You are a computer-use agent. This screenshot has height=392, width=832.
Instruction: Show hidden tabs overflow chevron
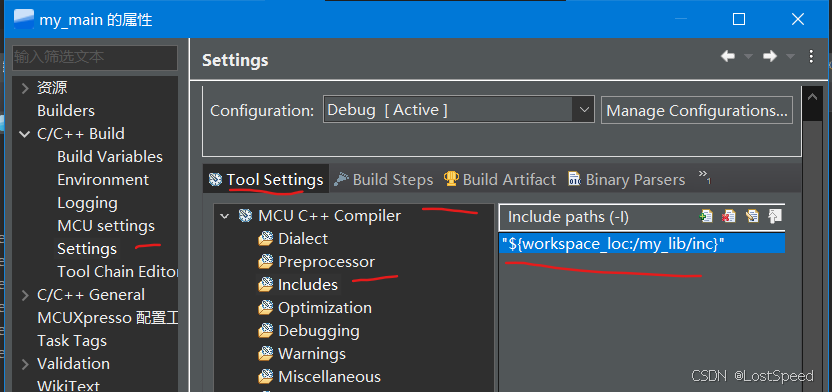click(x=705, y=177)
